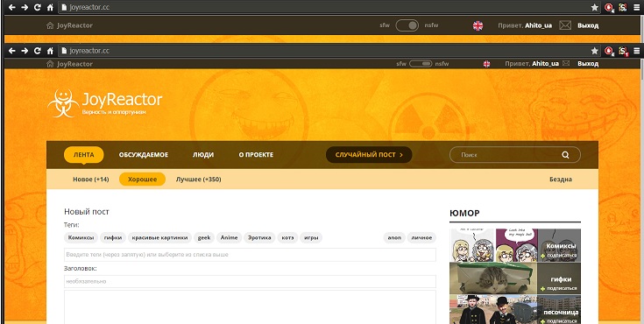This screenshot has width=644, height=324.
Task: Reload page in lower browser toolbar
Action: 38,51
